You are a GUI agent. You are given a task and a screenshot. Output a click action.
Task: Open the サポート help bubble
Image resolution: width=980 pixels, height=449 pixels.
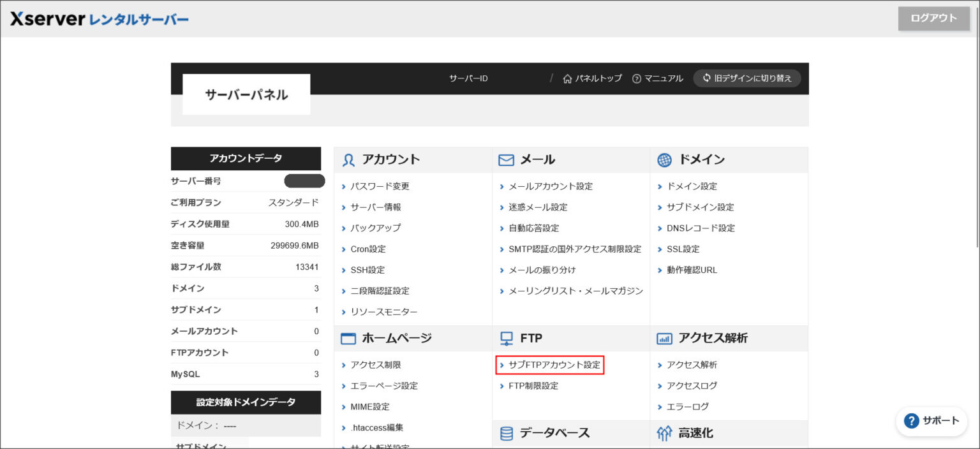coord(931,421)
